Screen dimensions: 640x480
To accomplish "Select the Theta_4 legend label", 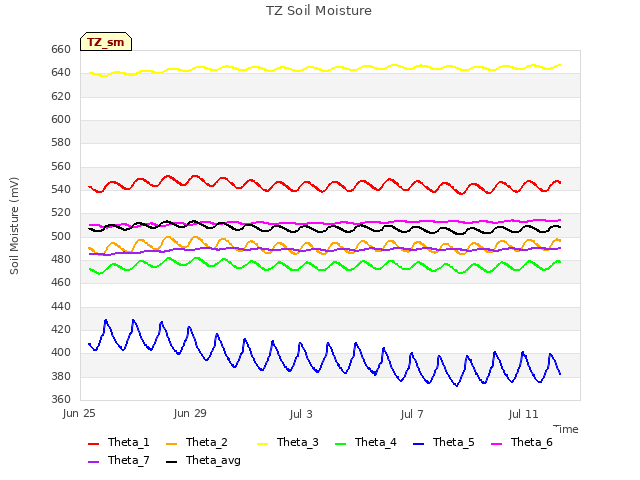I will click(376, 442).
